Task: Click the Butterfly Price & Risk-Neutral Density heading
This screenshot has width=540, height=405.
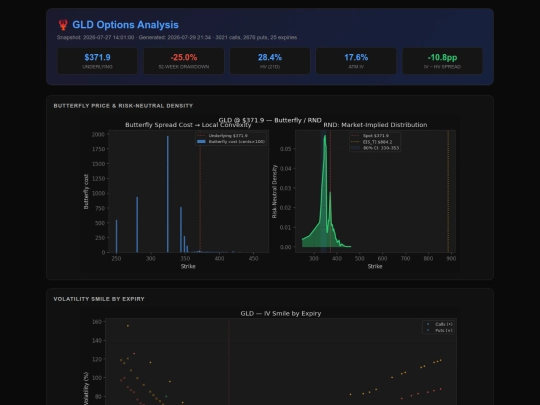Action: tap(123, 106)
